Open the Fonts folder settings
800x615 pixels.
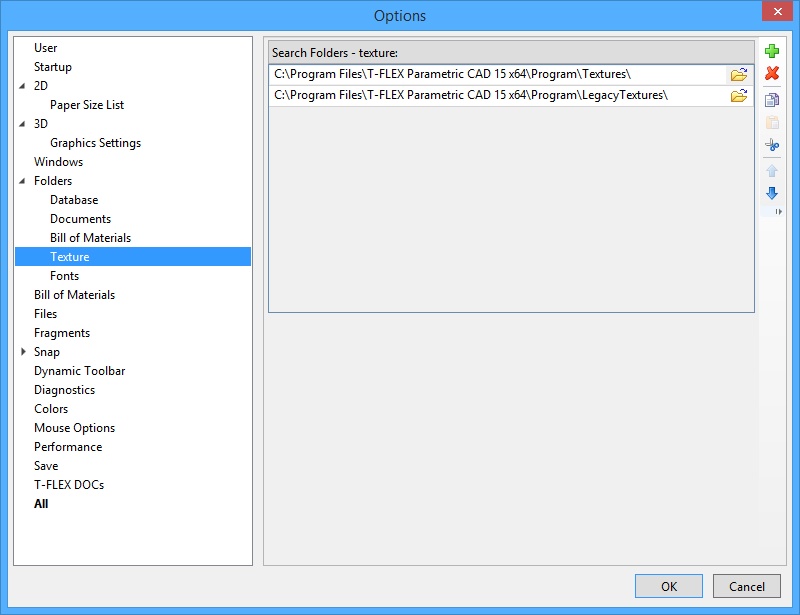64,276
